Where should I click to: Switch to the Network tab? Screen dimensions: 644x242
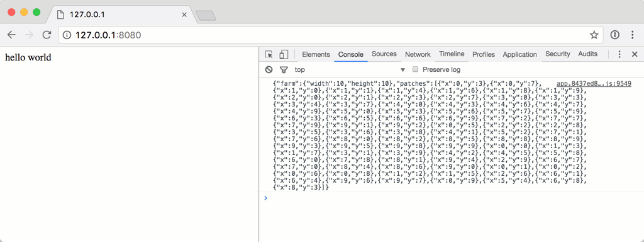pos(418,54)
